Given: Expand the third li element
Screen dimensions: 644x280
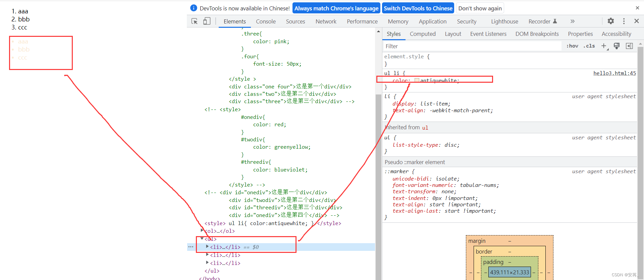Looking at the screenshot, I should pyautogui.click(x=207, y=263).
